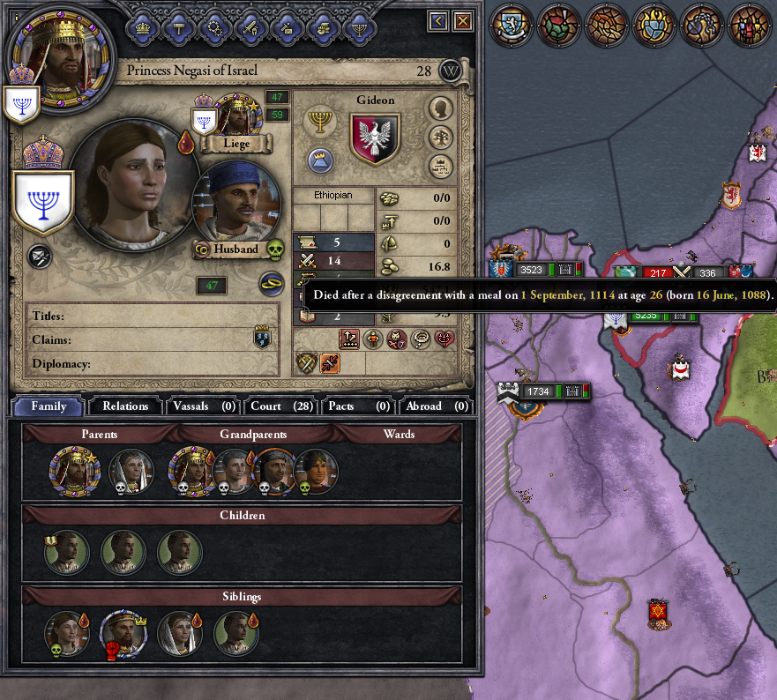Viewport: 777px width, 700px height.
Task: Switch to the Relations tab
Action: 125,406
